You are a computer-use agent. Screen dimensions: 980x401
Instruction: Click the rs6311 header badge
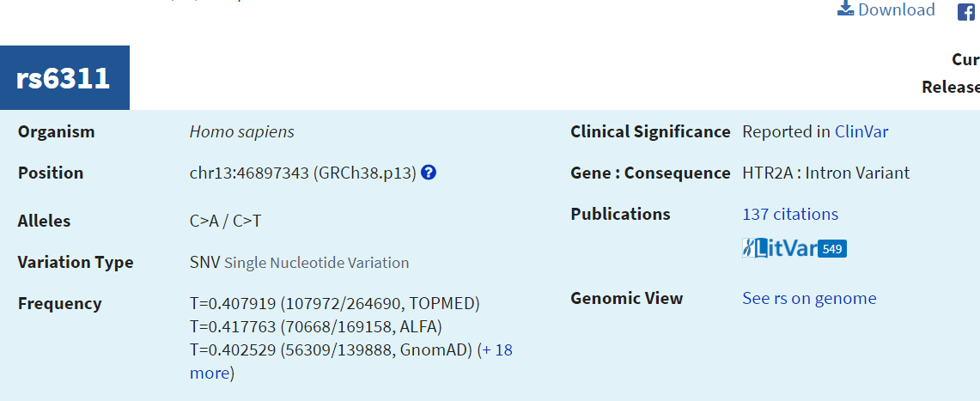[64, 78]
